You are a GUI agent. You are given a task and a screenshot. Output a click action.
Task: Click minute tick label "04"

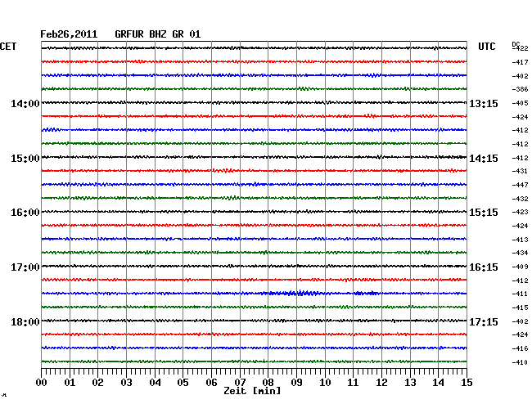[x=155, y=383]
